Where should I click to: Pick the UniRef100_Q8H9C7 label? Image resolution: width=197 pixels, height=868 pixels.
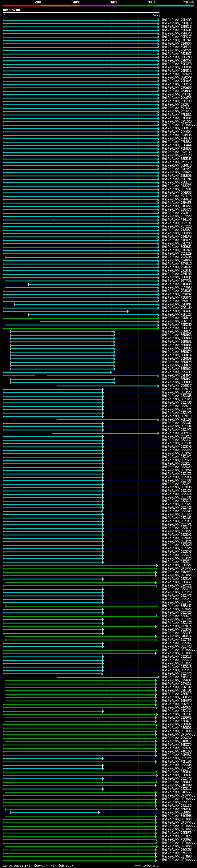click(x=177, y=433)
